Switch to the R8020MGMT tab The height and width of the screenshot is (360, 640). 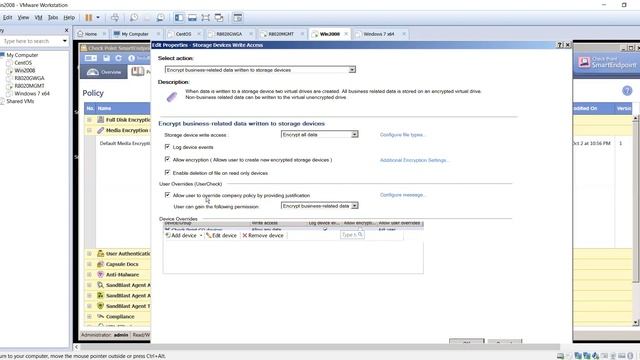tap(281, 34)
